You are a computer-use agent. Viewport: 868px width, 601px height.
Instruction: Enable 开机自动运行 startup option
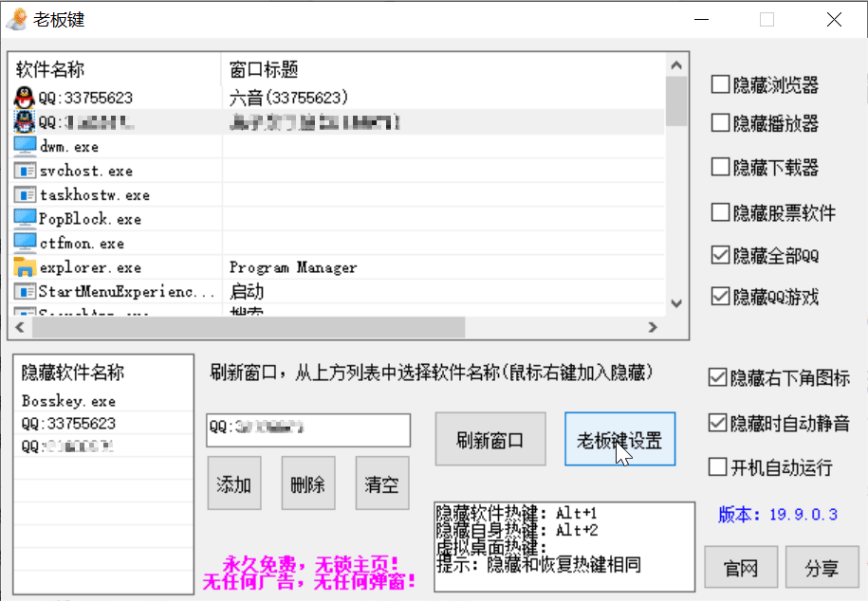click(719, 465)
